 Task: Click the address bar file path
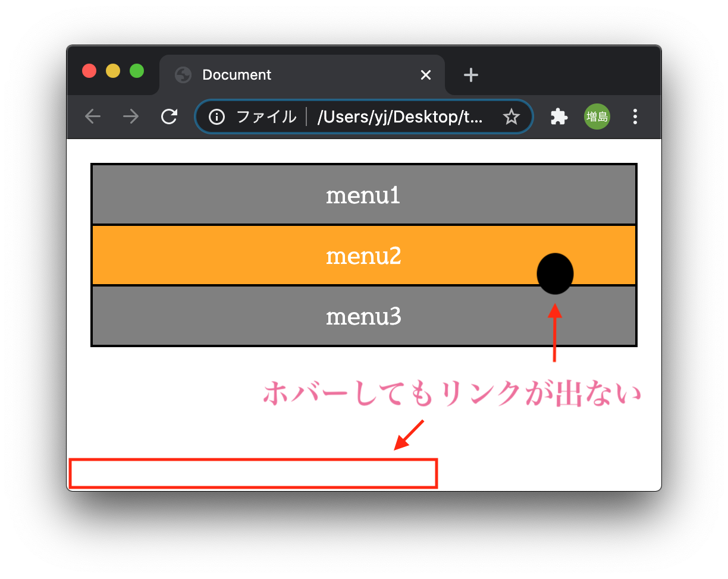pyautogui.click(x=400, y=117)
